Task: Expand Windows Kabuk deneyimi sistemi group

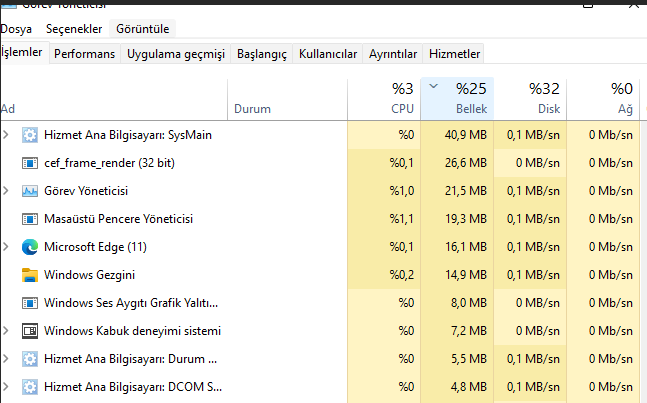Action: pyautogui.click(x=6, y=331)
